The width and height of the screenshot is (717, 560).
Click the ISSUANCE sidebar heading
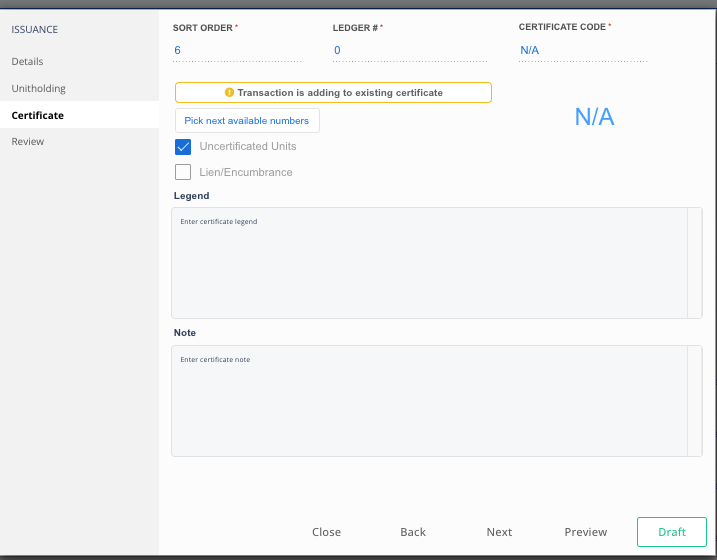[35, 29]
